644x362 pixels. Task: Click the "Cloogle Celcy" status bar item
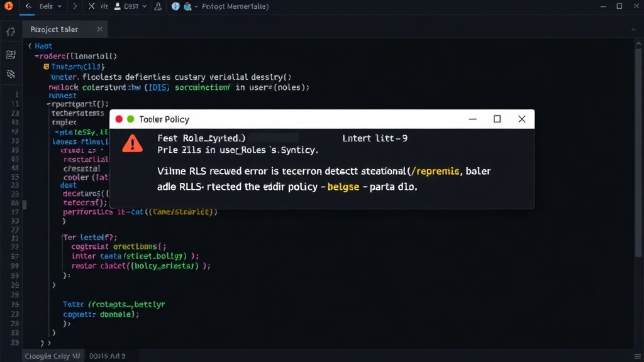click(x=53, y=356)
